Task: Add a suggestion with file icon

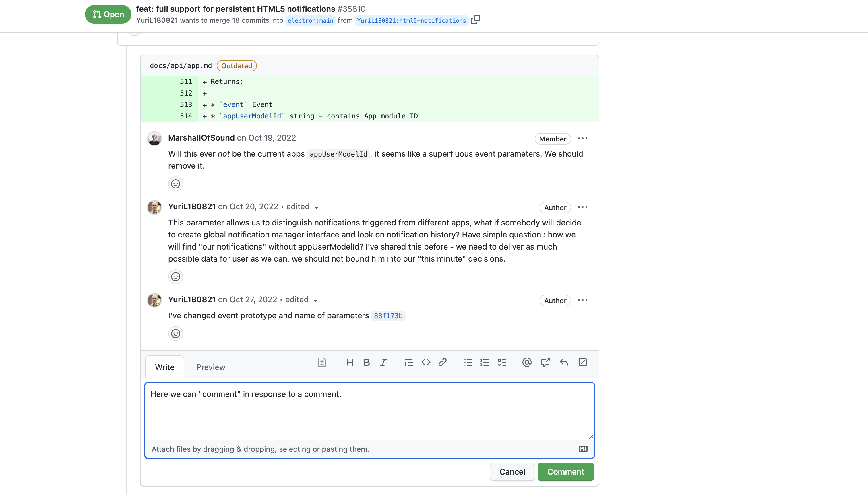Action: tap(322, 363)
